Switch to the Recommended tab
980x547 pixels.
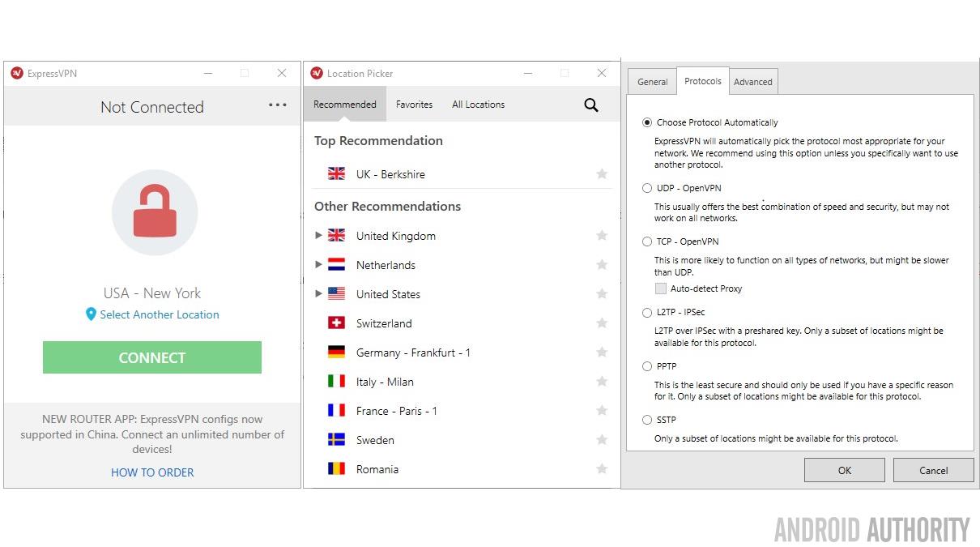(345, 105)
